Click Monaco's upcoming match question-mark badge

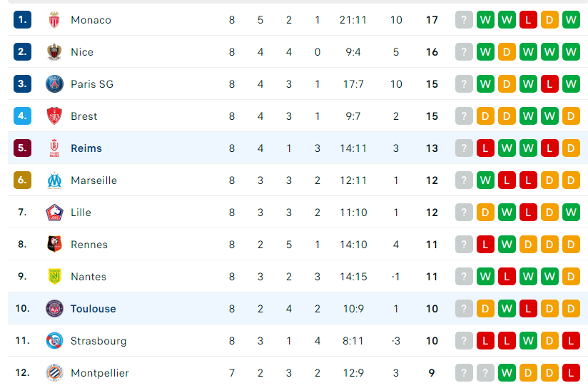tap(464, 20)
